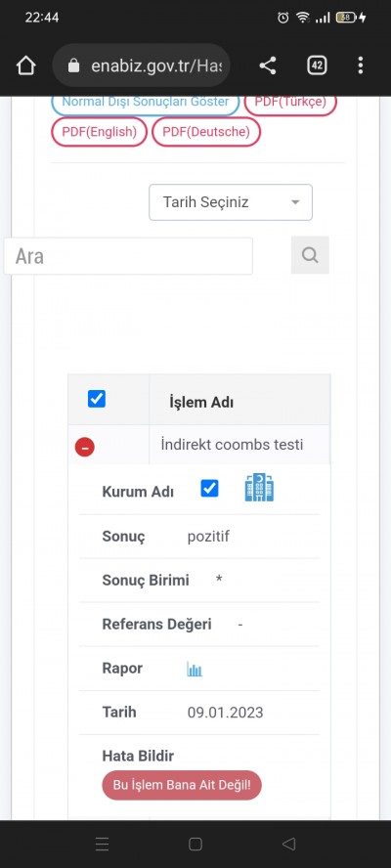391x868 pixels.
Task: Tap the browser home icon
Action: tap(26, 65)
